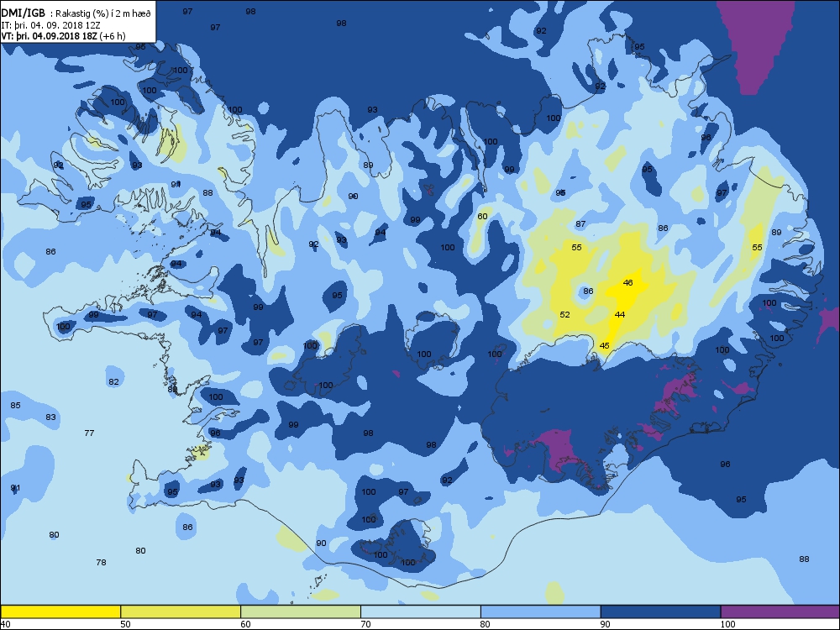
Task: Select the humidity value 60 on the map
Action: pos(483,217)
